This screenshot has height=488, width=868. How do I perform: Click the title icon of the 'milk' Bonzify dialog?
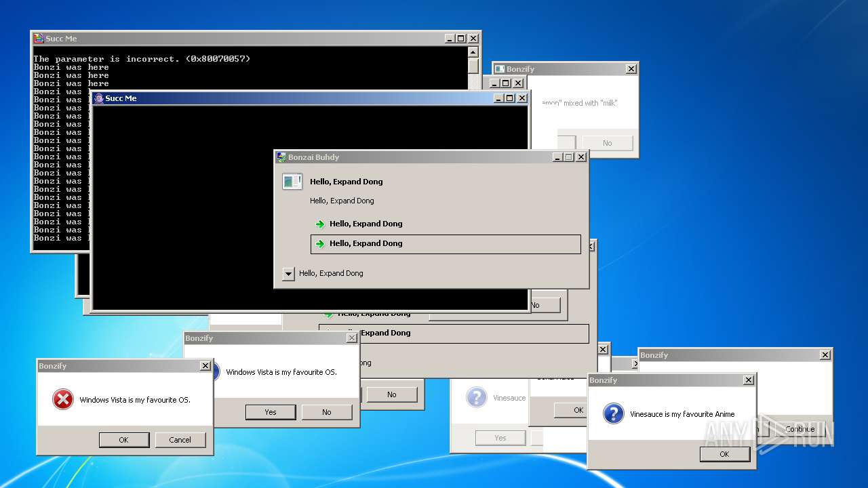coord(500,69)
